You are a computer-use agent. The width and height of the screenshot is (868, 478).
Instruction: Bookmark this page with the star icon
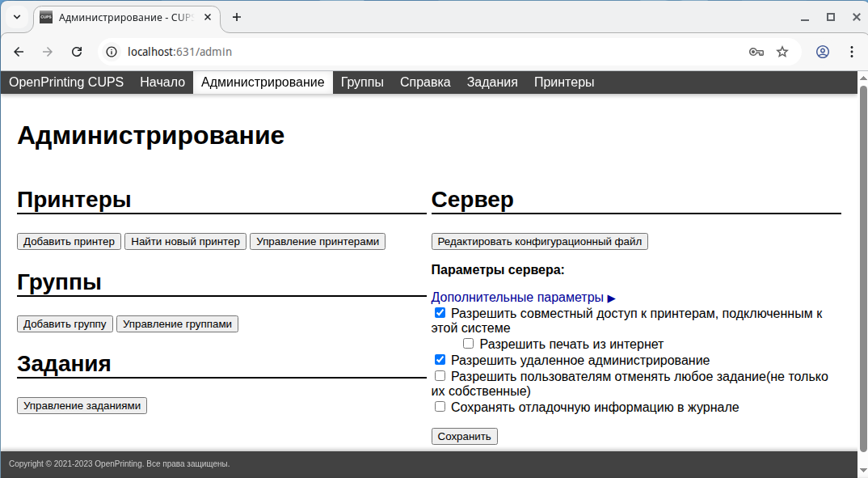coord(782,52)
